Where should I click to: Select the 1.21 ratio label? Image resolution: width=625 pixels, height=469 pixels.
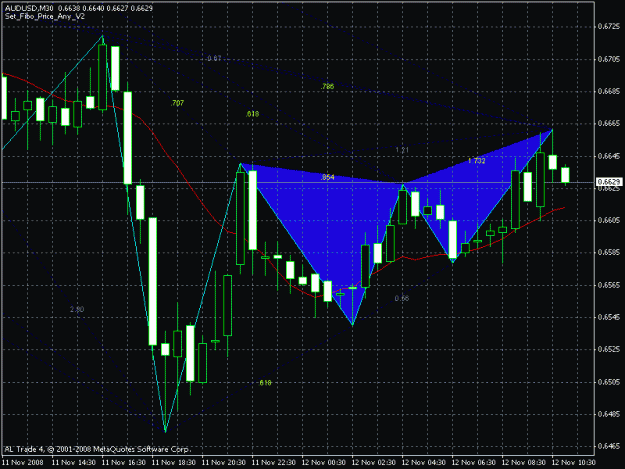tap(402, 150)
